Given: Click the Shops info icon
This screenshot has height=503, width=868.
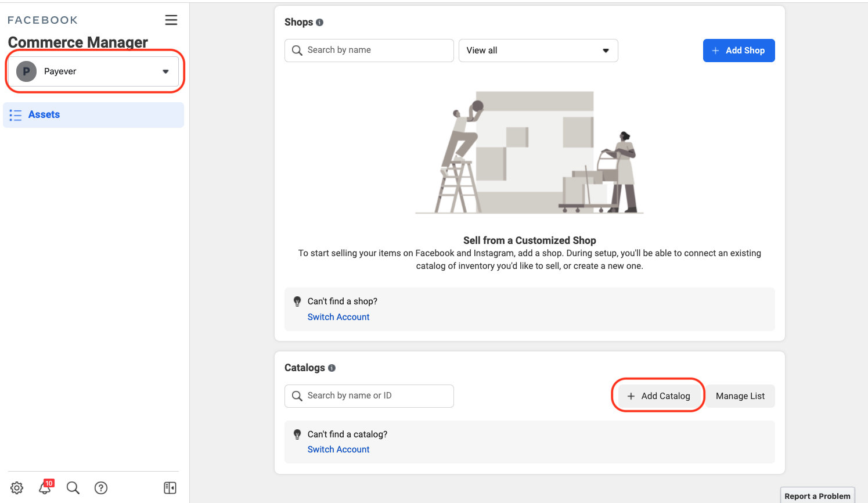Looking at the screenshot, I should click(319, 22).
